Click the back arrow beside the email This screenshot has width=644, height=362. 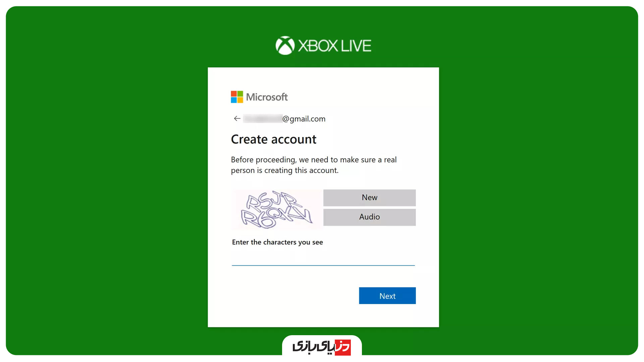tap(237, 118)
